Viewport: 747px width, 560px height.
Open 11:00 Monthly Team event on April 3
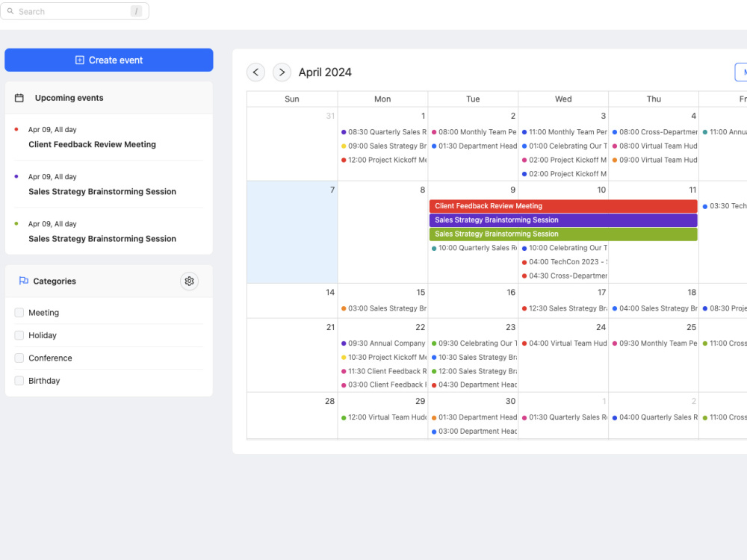point(564,132)
